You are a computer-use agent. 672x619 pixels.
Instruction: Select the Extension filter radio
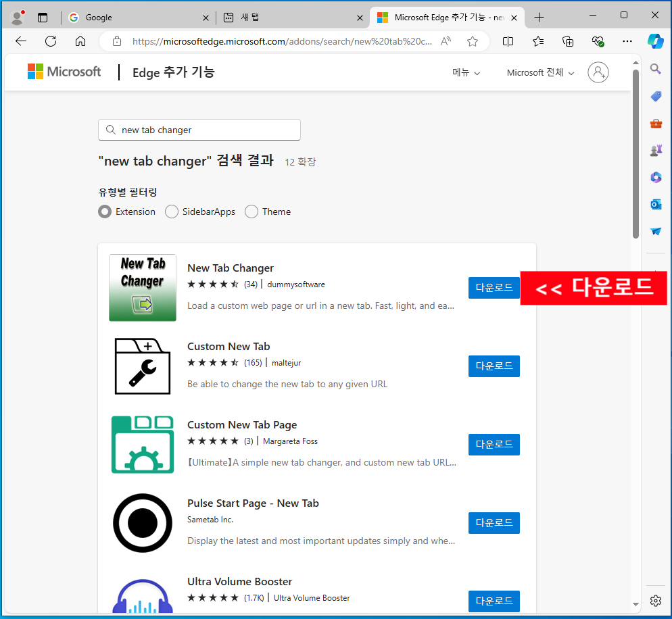(105, 212)
